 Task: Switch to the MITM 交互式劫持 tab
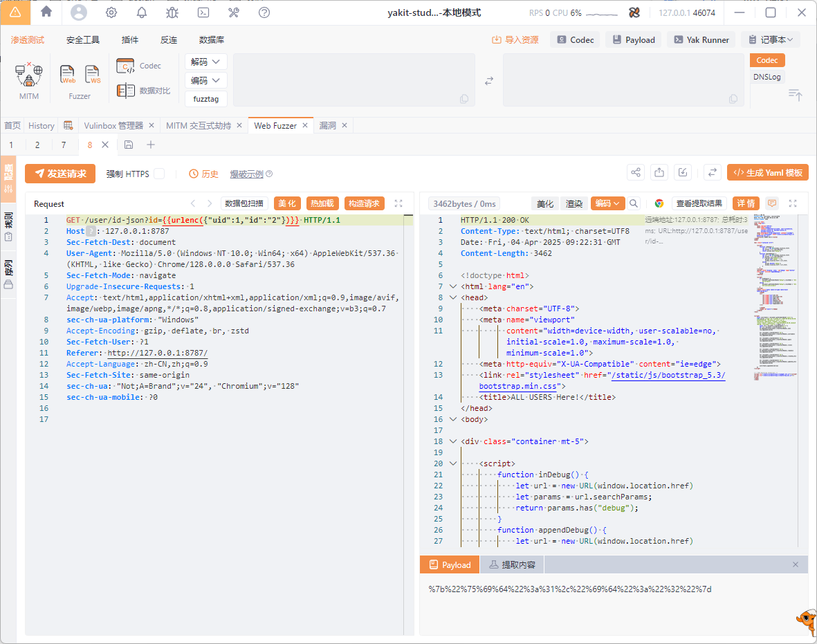pyautogui.click(x=198, y=125)
